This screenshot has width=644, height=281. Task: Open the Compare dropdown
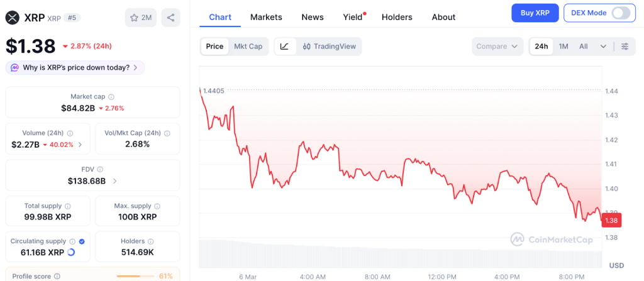[497, 47]
